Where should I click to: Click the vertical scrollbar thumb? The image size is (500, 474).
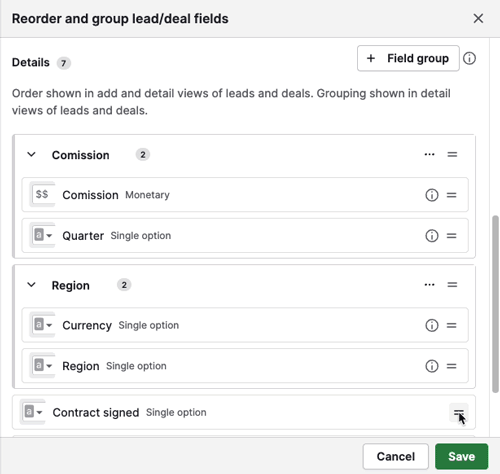[x=495, y=304]
